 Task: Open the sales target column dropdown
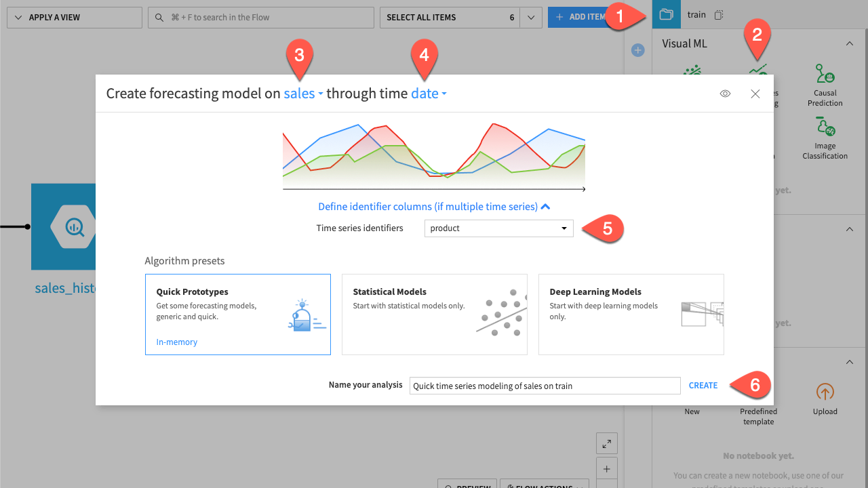pyautogui.click(x=302, y=94)
